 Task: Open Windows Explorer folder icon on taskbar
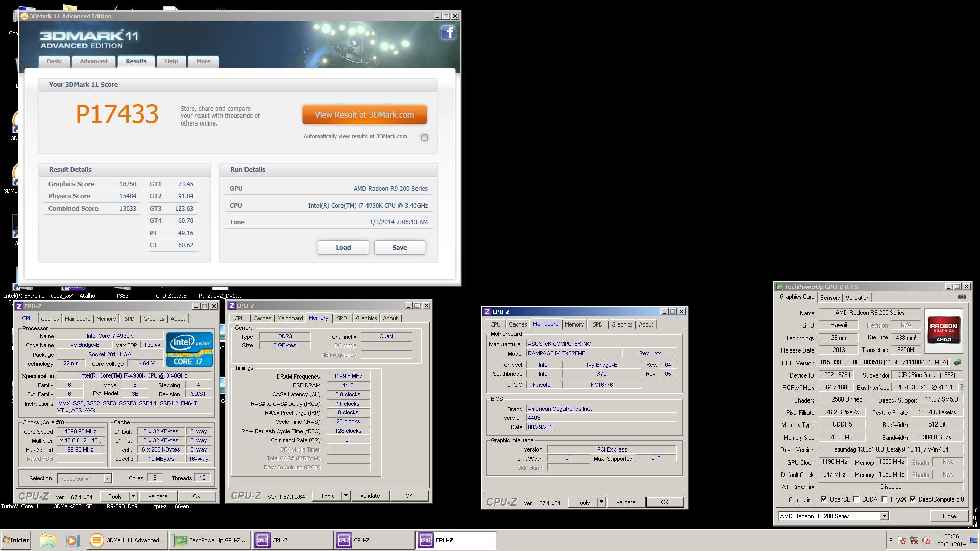point(47,540)
